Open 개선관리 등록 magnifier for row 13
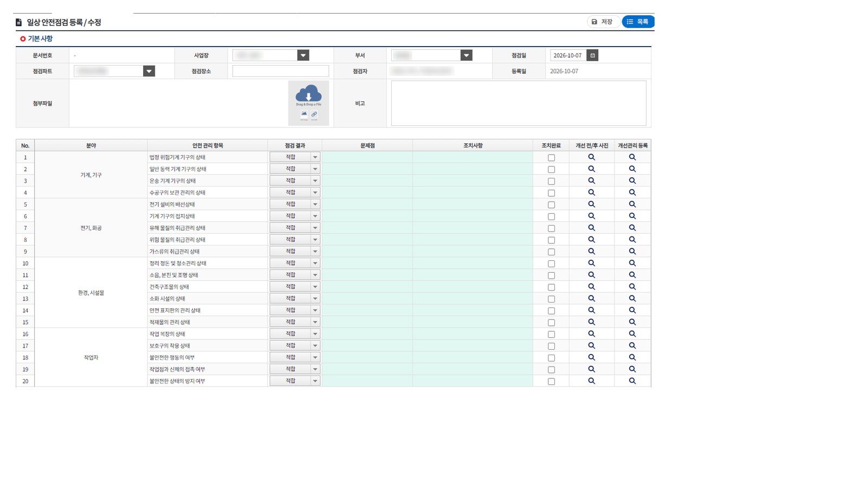Screen dimensions: 868x488 pos(632,299)
